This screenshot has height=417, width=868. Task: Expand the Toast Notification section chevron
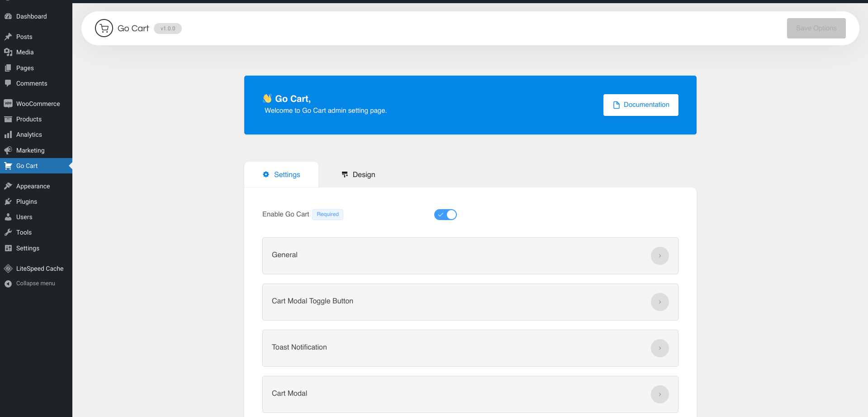point(660,348)
